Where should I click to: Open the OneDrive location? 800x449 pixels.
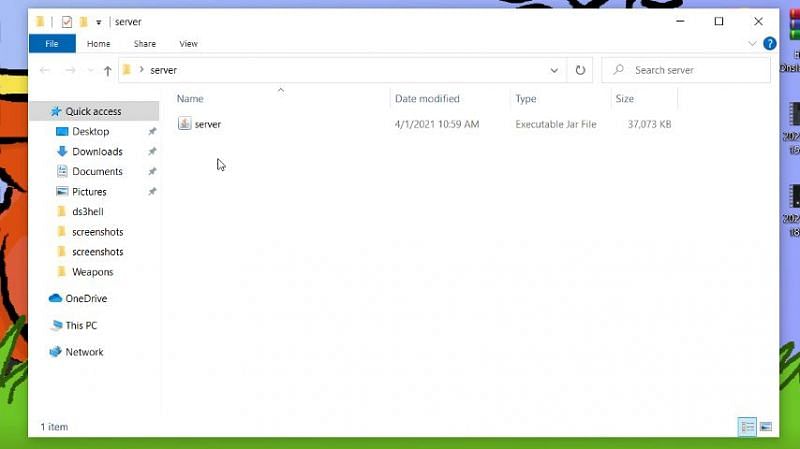(x=86, y=298)
